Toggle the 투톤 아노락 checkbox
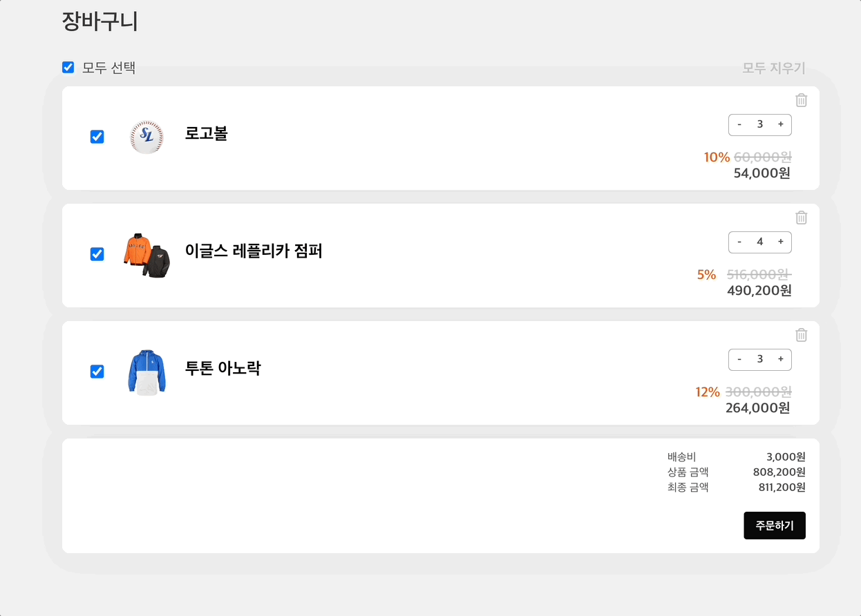 (97, 372)
